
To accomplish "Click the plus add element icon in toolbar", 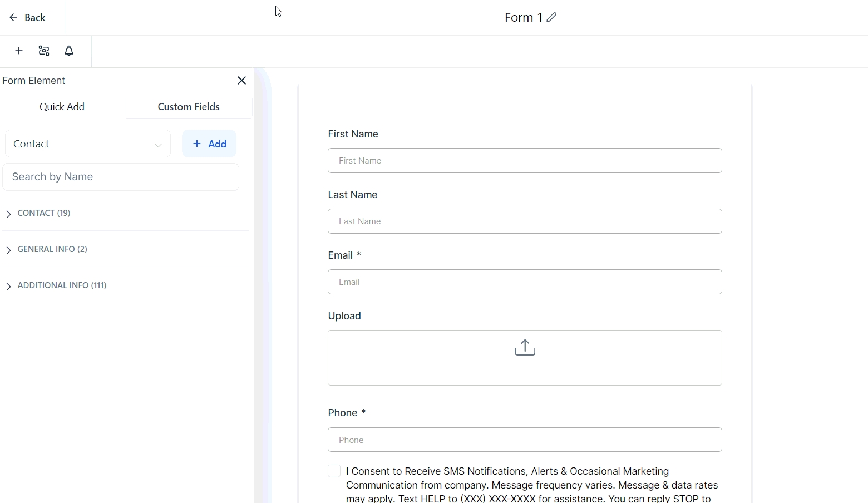I will pyautogui.click(x=19, y=51).
